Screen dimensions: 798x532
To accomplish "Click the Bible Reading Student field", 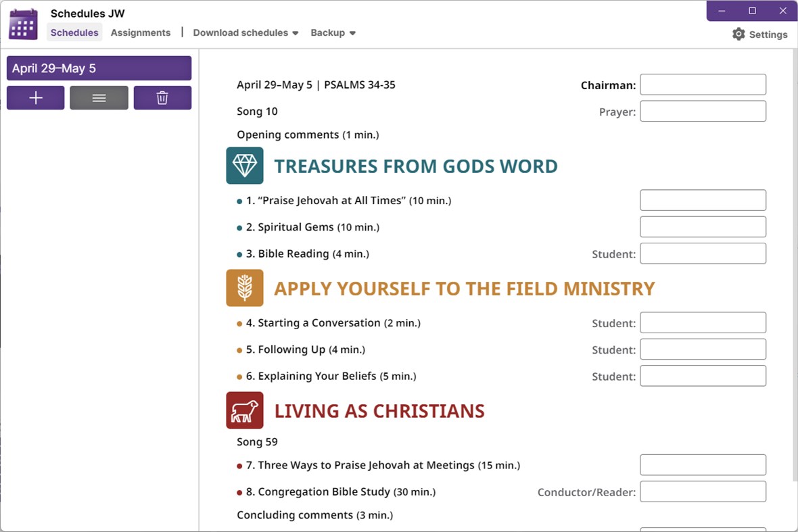I will pos(703,253).
